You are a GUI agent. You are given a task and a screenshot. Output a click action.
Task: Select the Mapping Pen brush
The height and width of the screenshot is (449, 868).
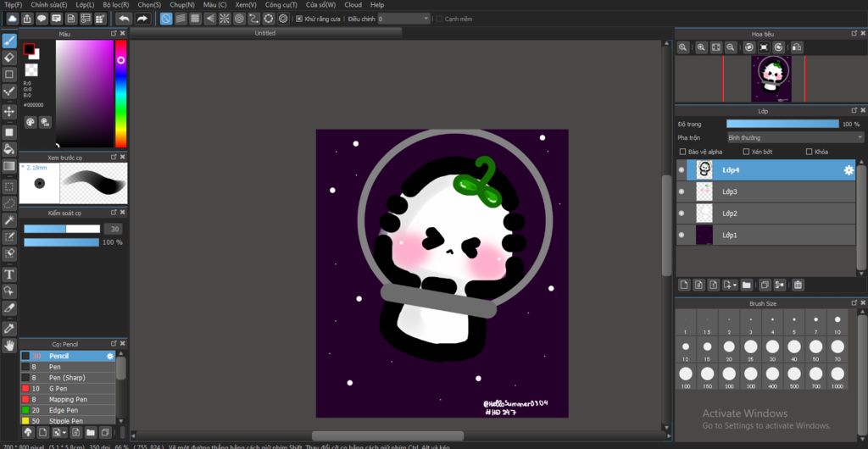(x=68, y=399)
